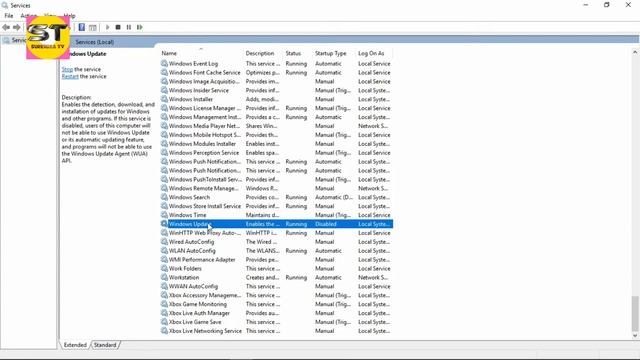Click the gear icon beside Windows Update

(164, 224)
